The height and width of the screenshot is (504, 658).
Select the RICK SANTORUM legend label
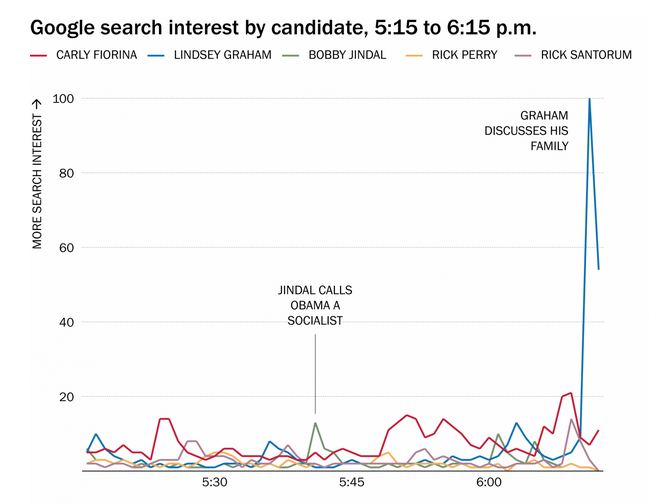[x=585, y=55]
